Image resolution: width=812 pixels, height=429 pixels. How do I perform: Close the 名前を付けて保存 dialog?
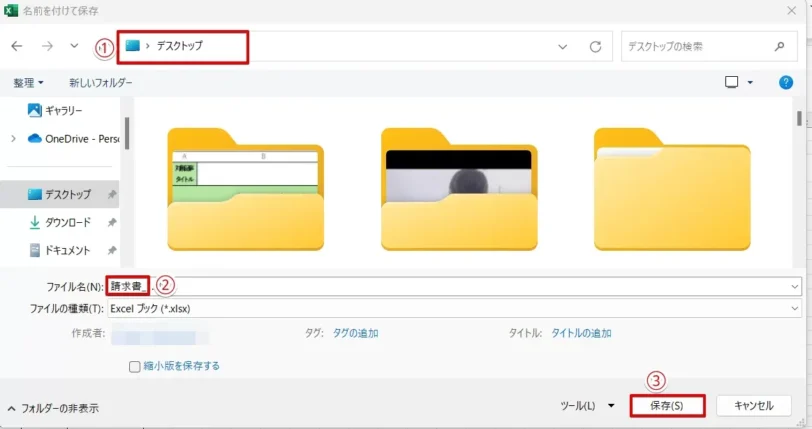tap(791, 10)
